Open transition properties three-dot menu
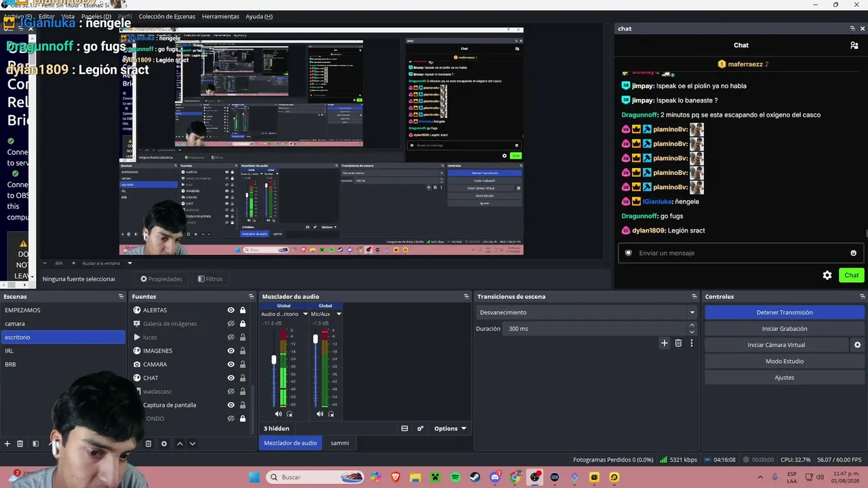868x488 pixels. [692, 343]
